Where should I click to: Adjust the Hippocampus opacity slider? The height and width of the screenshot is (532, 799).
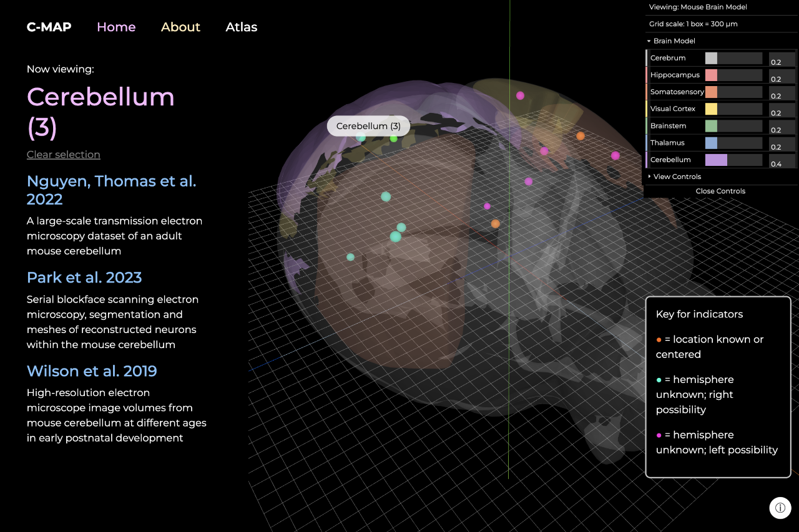point(733,75)
